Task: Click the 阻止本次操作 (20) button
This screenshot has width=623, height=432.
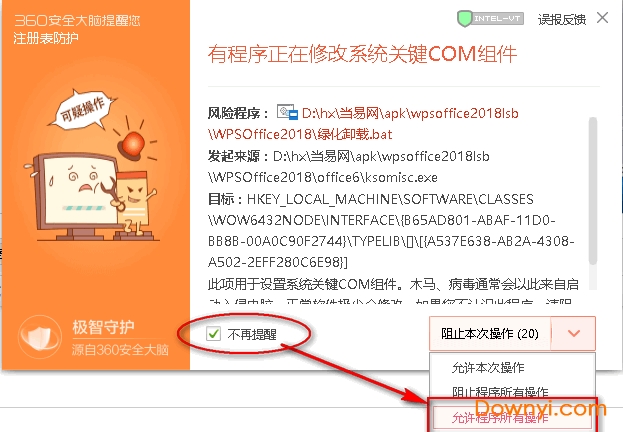Action: coord(490,333)
